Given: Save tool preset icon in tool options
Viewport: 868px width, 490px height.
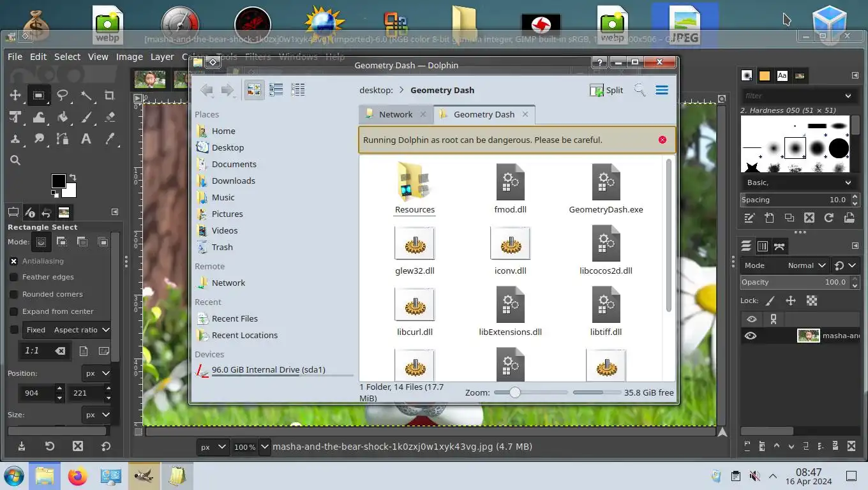Looking at the screenshot, I should tap(21, 446).
